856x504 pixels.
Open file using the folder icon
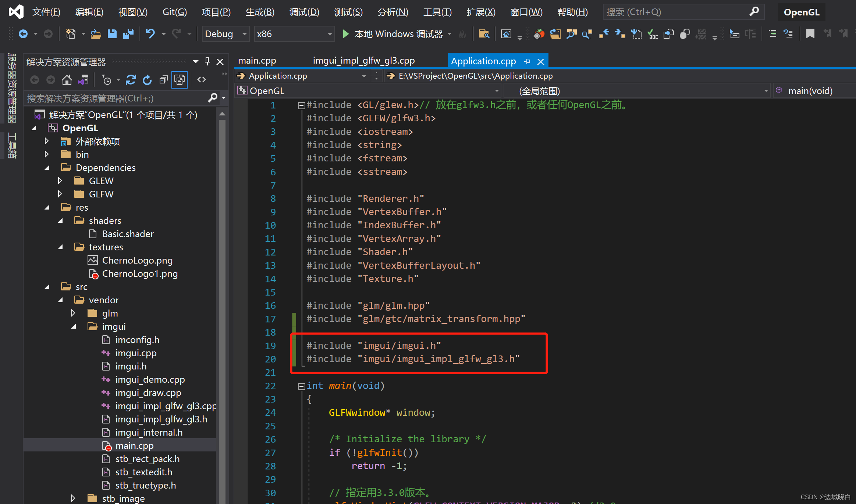(x=96, y=34)
